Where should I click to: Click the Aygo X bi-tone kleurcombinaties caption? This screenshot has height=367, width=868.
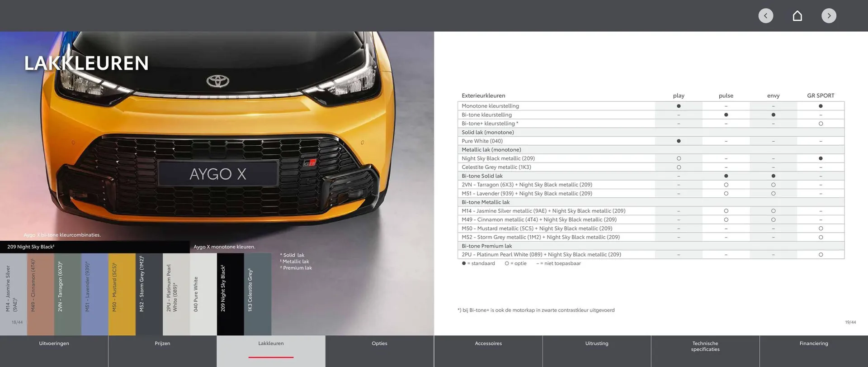click(x=62, y=235)
